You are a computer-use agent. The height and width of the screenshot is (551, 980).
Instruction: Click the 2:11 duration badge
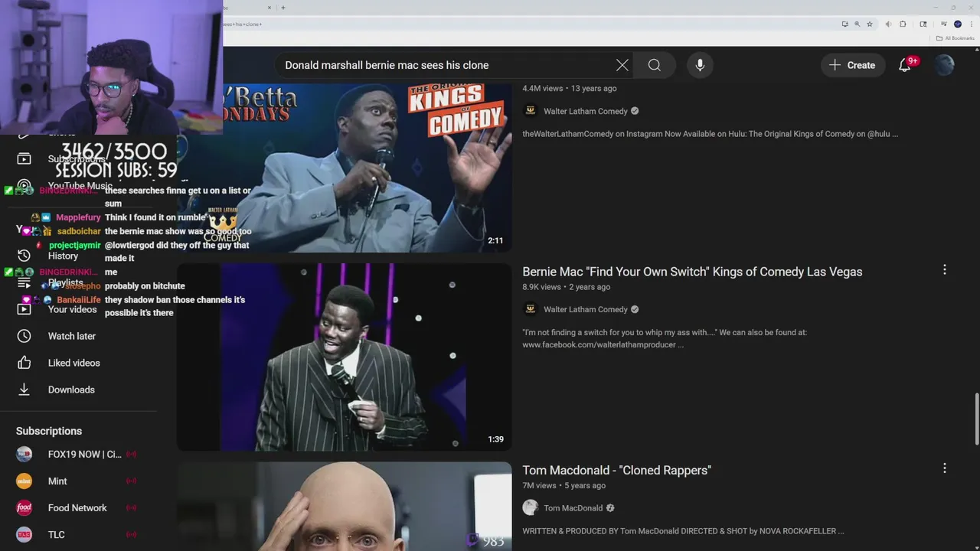(495, 240)
